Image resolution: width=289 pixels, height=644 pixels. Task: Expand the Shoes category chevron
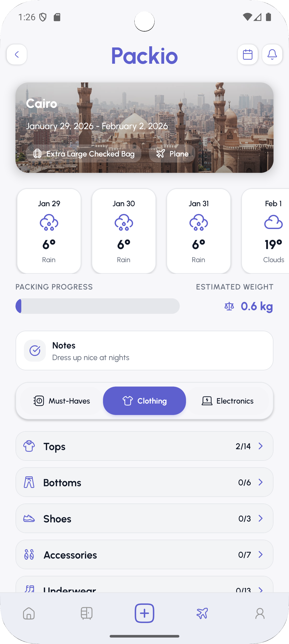point(261,518)
